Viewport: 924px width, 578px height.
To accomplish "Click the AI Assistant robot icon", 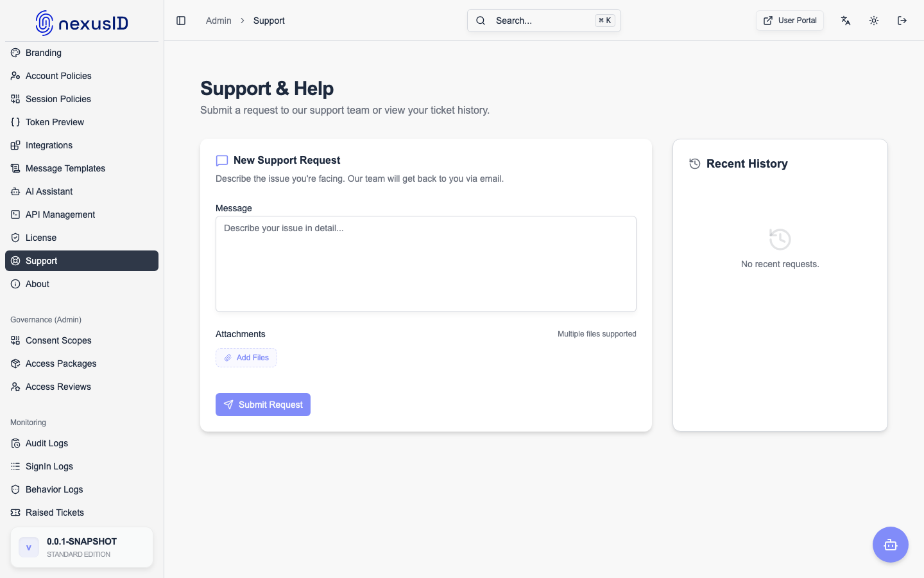I will 15,191.
